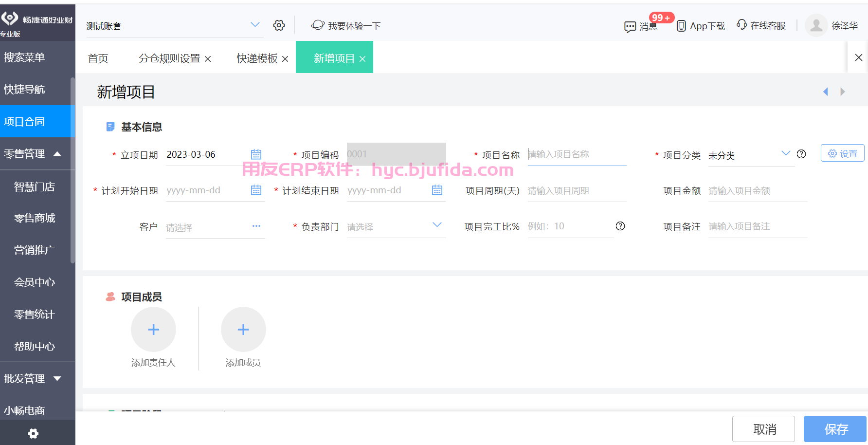Expand the 测试账套 account dropdown
This screenshot has height=445, width=868.
click(255, 24)
